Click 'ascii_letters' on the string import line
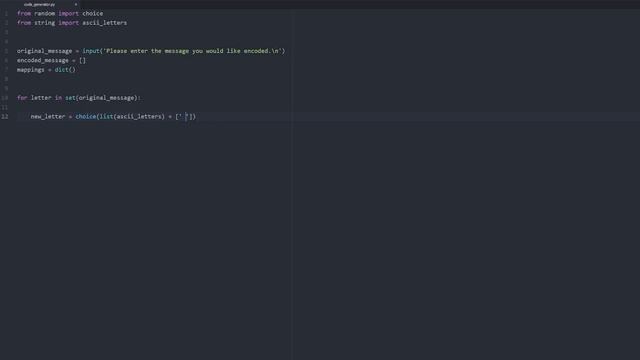The image size is (640, 360). coord(104,23)
